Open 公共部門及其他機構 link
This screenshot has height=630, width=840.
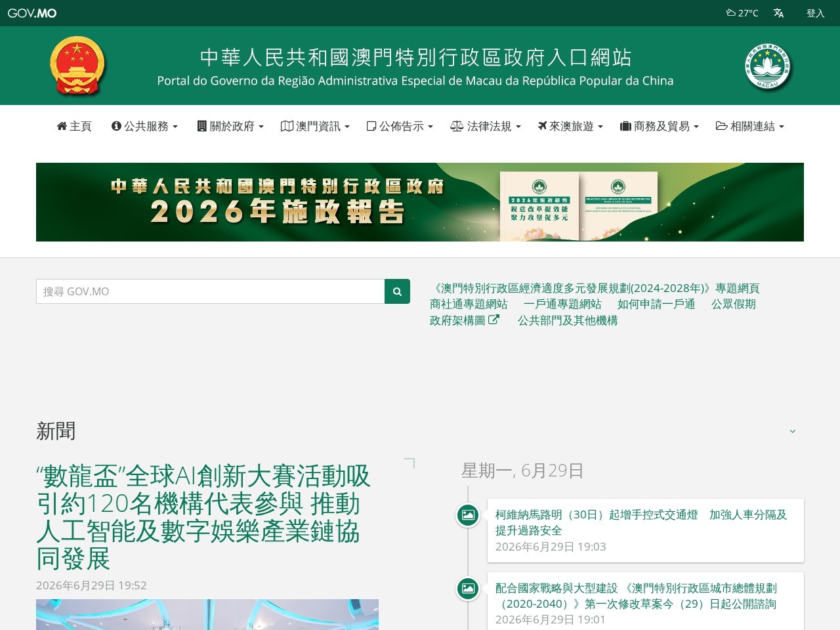tap(568, 320)
